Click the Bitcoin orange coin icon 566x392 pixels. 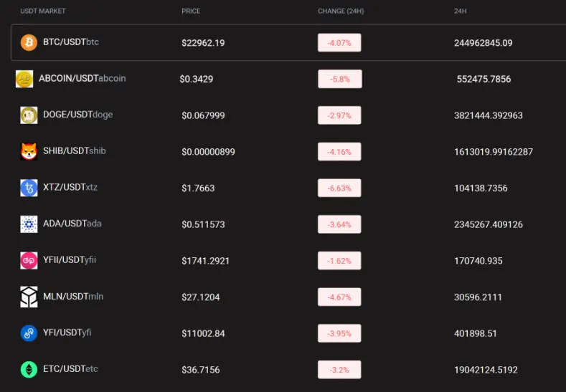click(x=29, y=42)
